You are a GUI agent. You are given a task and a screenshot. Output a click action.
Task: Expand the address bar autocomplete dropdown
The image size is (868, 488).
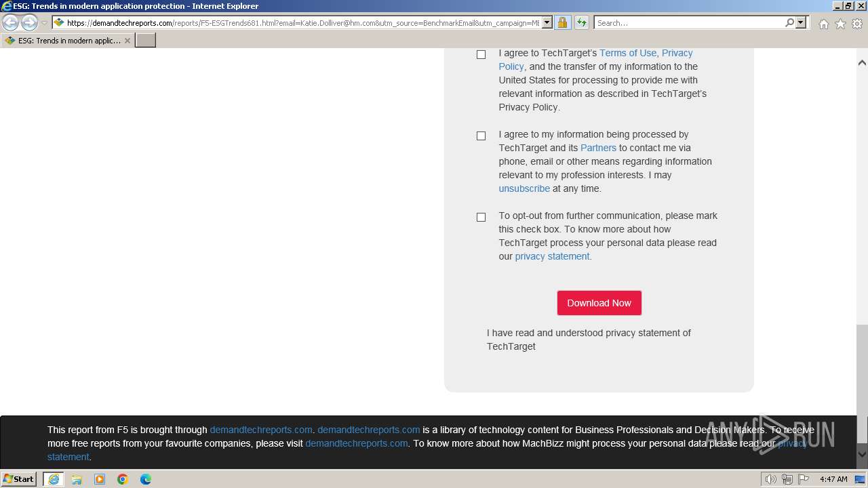pos(547,23)
